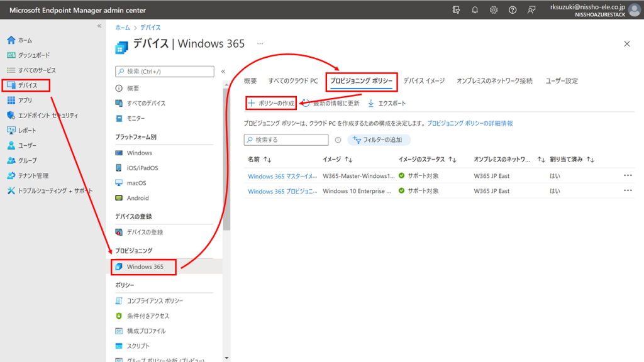Open more options ellipsis beside page title
644x362 pixels.
pos(260,43)
